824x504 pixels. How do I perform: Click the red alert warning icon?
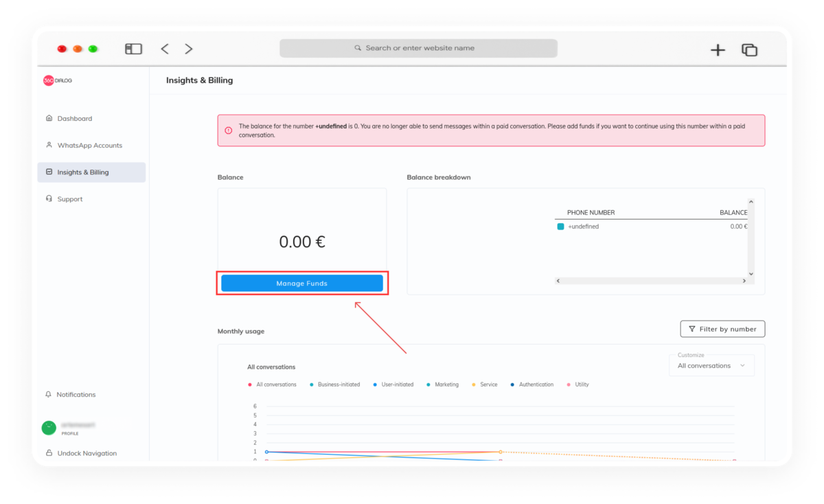click(229, 130)
